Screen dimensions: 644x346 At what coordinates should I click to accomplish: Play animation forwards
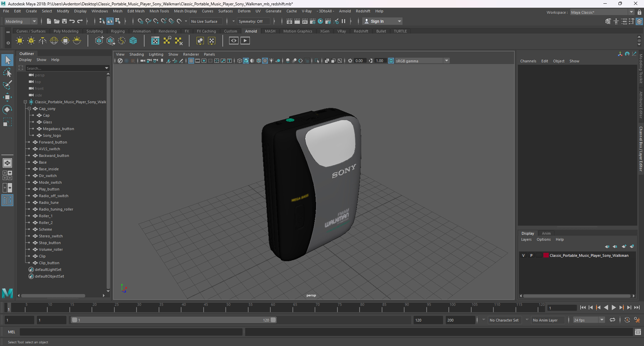pos(613,307)
